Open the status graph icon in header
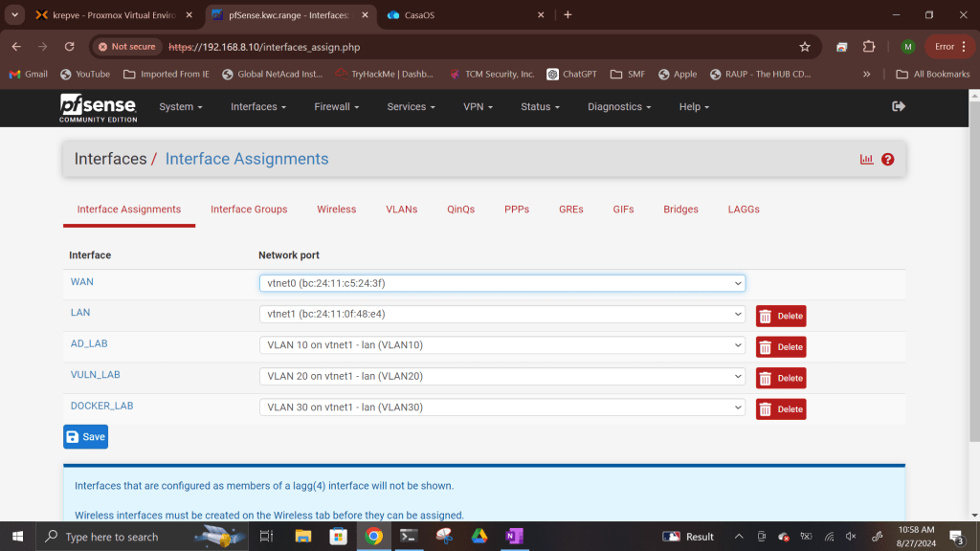980x551 pixels. (866, 160)
